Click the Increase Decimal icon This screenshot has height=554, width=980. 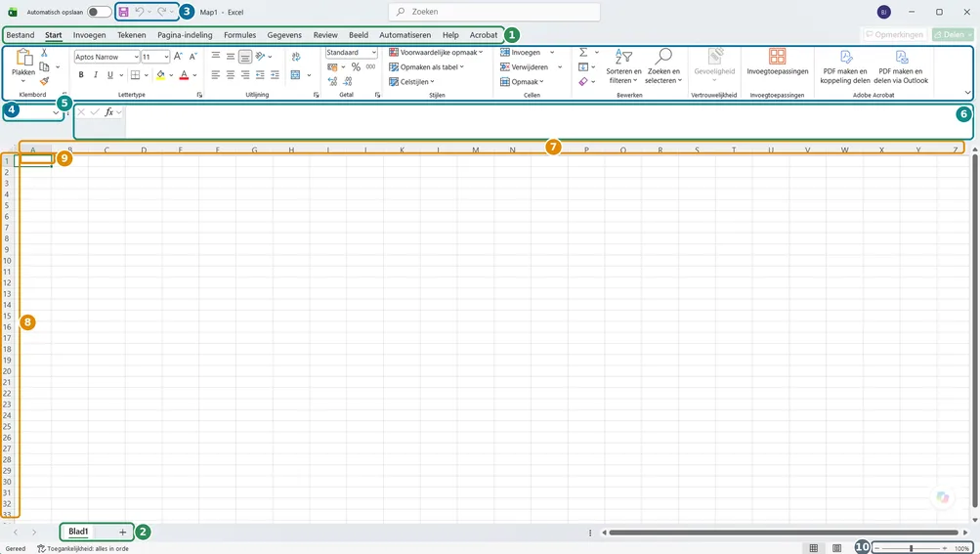pyautogui.click(x=332, y=81)
